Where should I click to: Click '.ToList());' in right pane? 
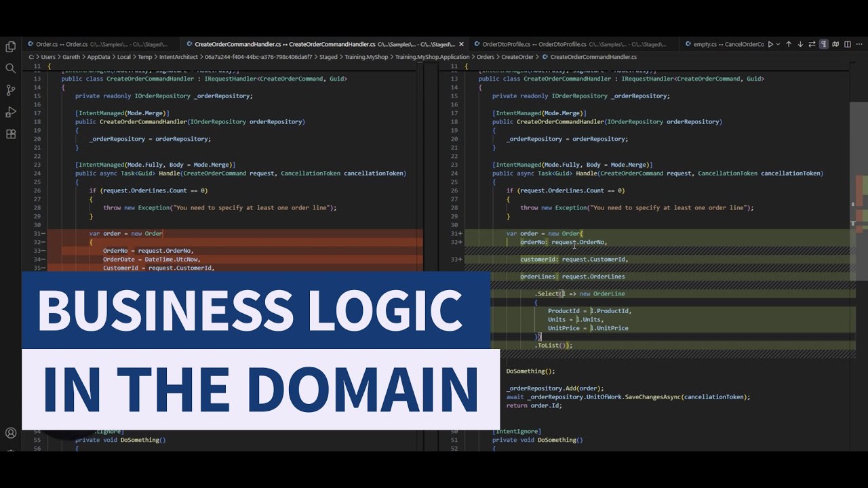tap(553, 345)
